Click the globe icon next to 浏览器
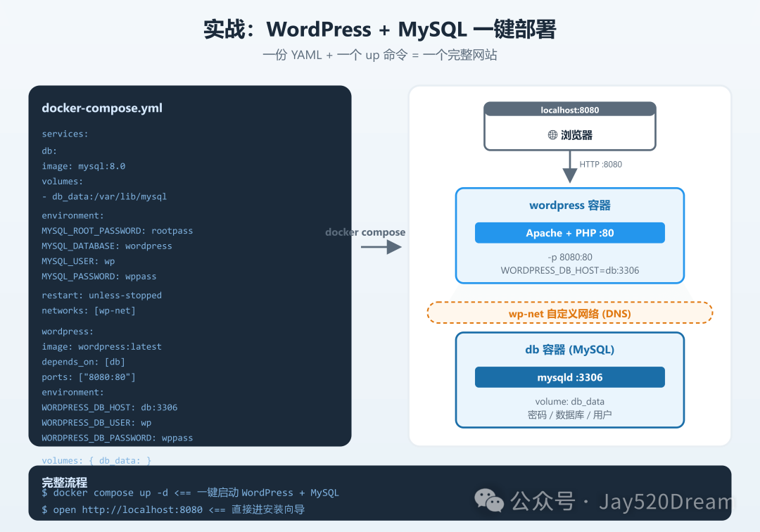 [552, 134]
